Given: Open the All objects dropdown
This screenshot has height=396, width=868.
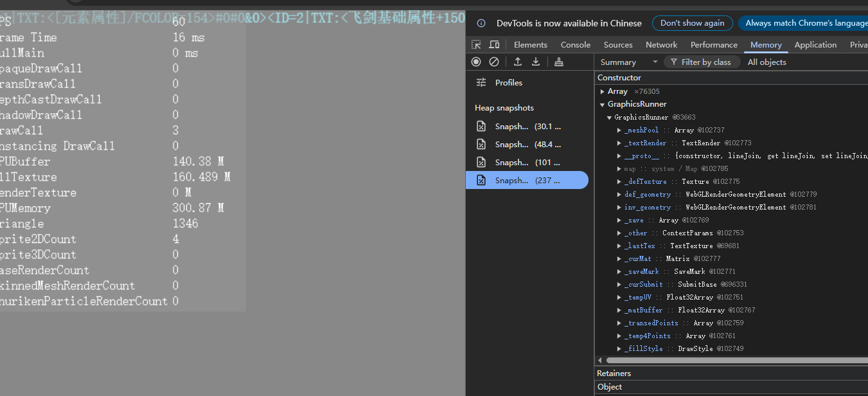Looking at the screenshot, I should pyautogui.click(x=766, y=62).
